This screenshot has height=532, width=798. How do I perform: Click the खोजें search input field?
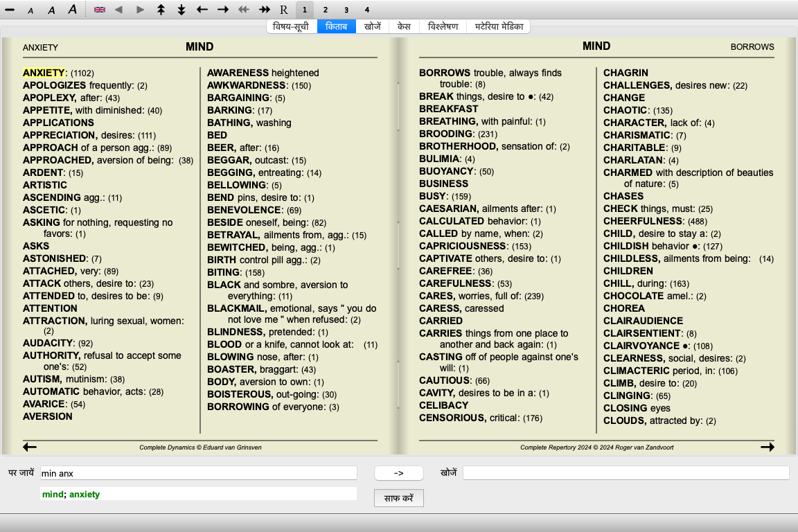click(626, 473)
